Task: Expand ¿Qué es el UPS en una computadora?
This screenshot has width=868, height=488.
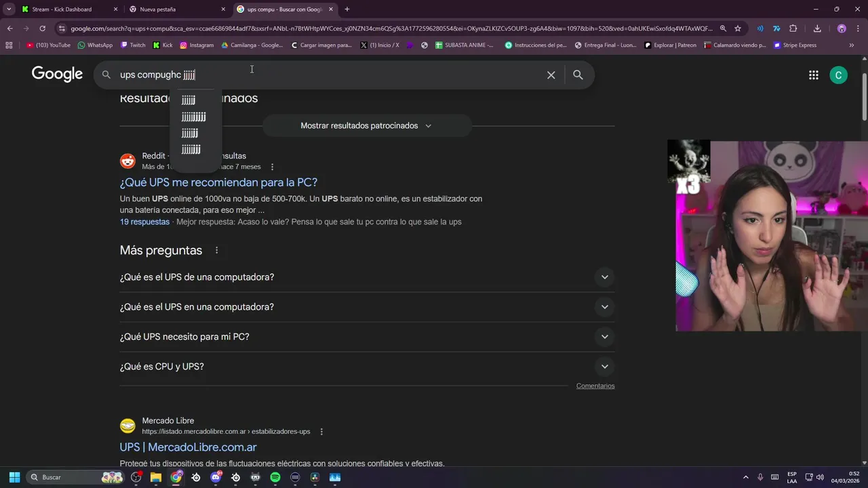Action: pos(367,307)
